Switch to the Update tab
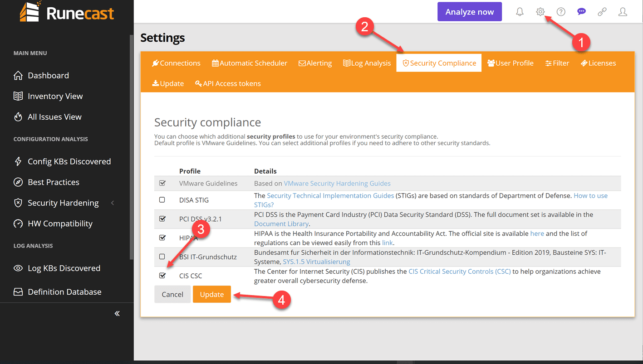This screenshot has width=643, height=364. click(x=168, y=83)
